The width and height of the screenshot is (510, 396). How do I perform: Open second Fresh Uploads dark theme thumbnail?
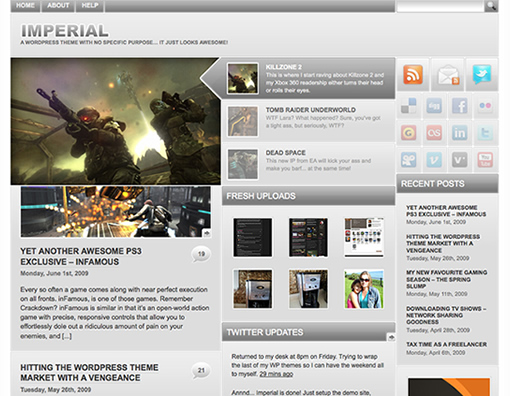click(308, 237)
